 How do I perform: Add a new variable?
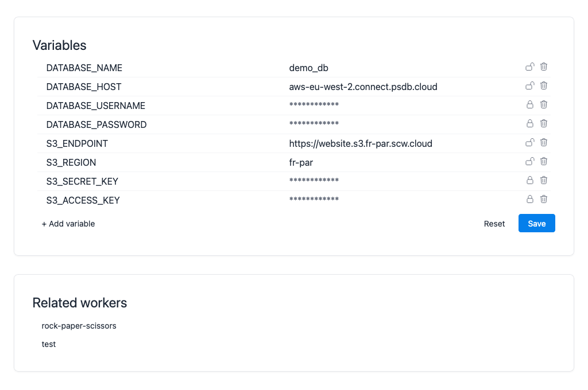coord(68,224)
